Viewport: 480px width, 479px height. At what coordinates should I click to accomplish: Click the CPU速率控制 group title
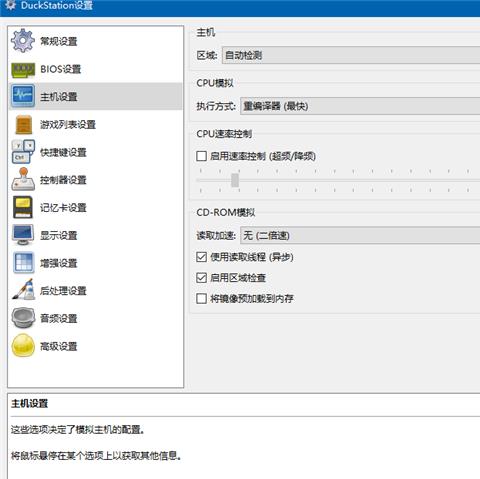pos(224,134)
